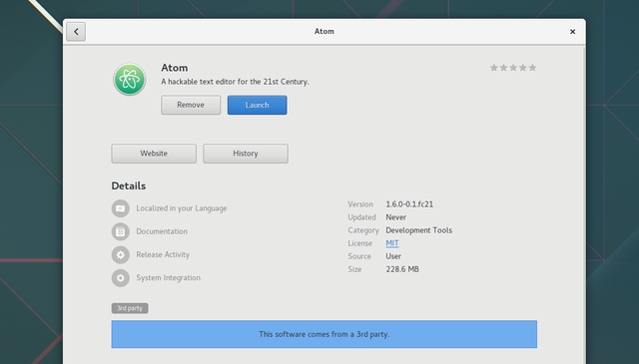Close the Atom details window
The width and height of the screenshot is (639, 364).
pyautogui.click(x=572, y=31)
